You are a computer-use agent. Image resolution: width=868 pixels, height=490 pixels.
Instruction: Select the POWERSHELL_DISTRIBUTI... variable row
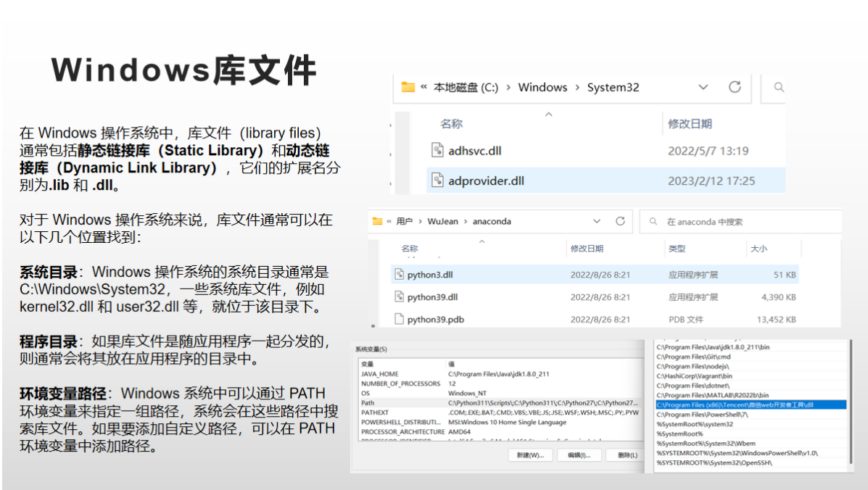pyautogui.click(x=500, y=422)
